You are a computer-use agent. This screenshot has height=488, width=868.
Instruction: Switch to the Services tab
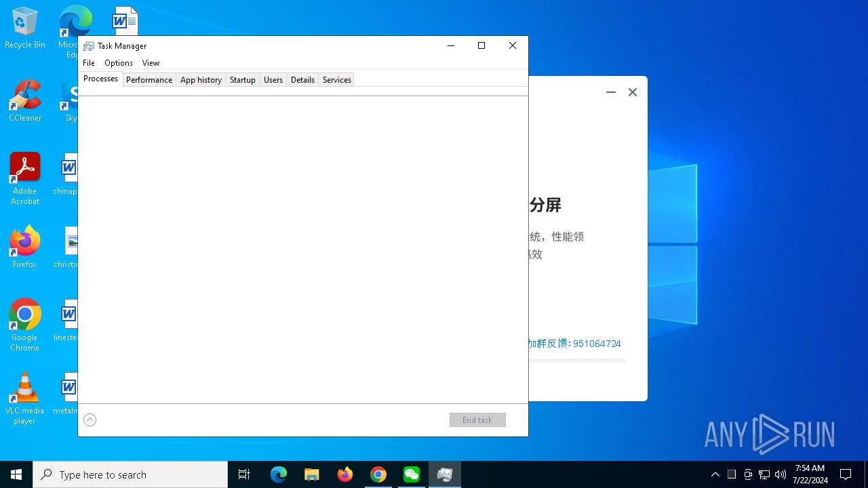tap(336, 79)
